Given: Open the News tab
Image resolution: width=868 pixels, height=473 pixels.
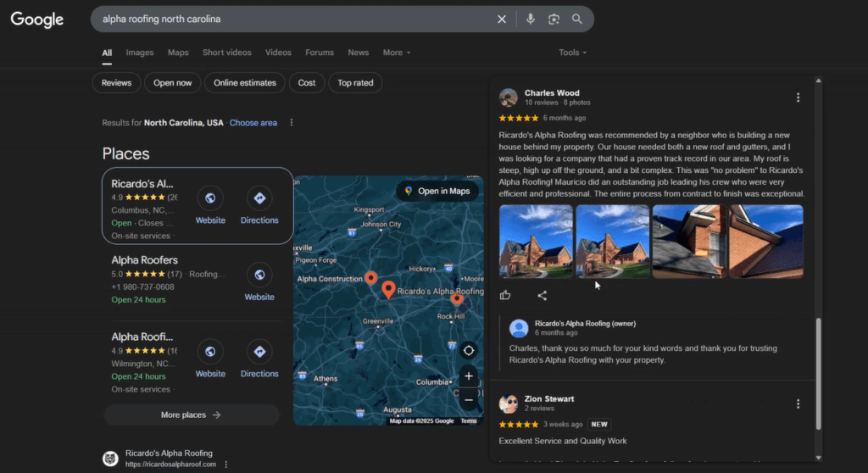Looking at the screenshot, I should (x=359, y=53).
